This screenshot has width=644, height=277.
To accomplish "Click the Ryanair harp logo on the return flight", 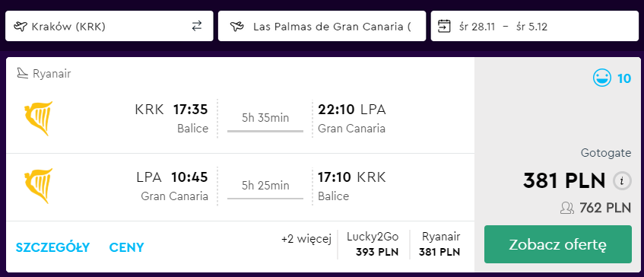I will (38, 186).
